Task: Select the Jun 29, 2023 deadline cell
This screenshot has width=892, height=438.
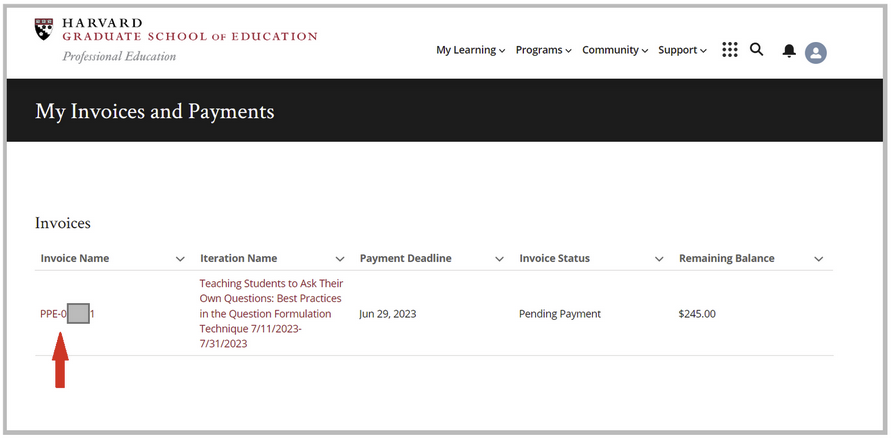Action: point(388,314)
